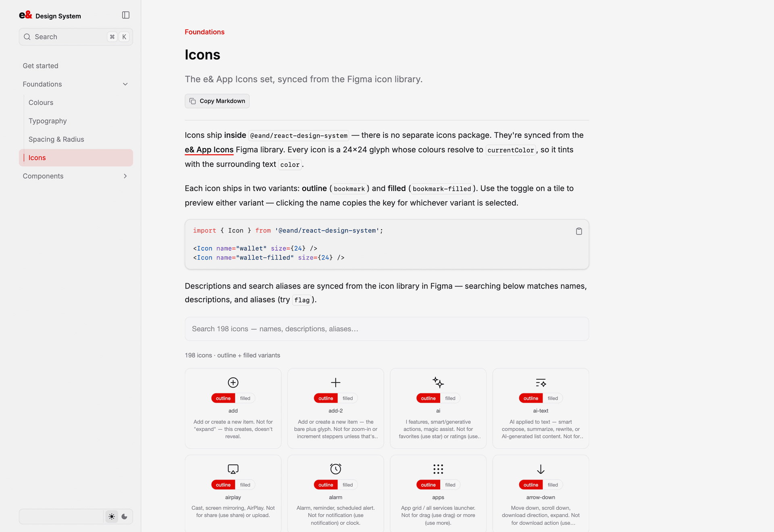Image resolution: width=774 pixels, height=532 pixels.
Task: Copy the arrow-down icon name
Action: (x=541, y=497)
